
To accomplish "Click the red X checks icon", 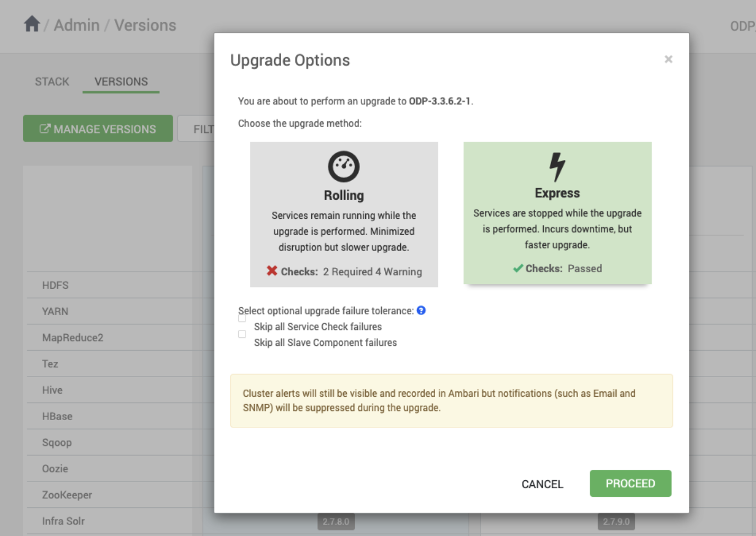I will (272, 271).
